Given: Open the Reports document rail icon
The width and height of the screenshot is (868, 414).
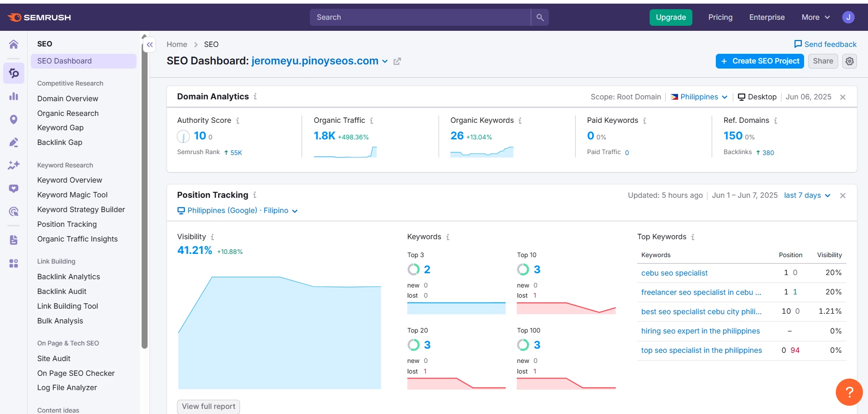Looking at the screenshot, I should (x=14, y=240).
